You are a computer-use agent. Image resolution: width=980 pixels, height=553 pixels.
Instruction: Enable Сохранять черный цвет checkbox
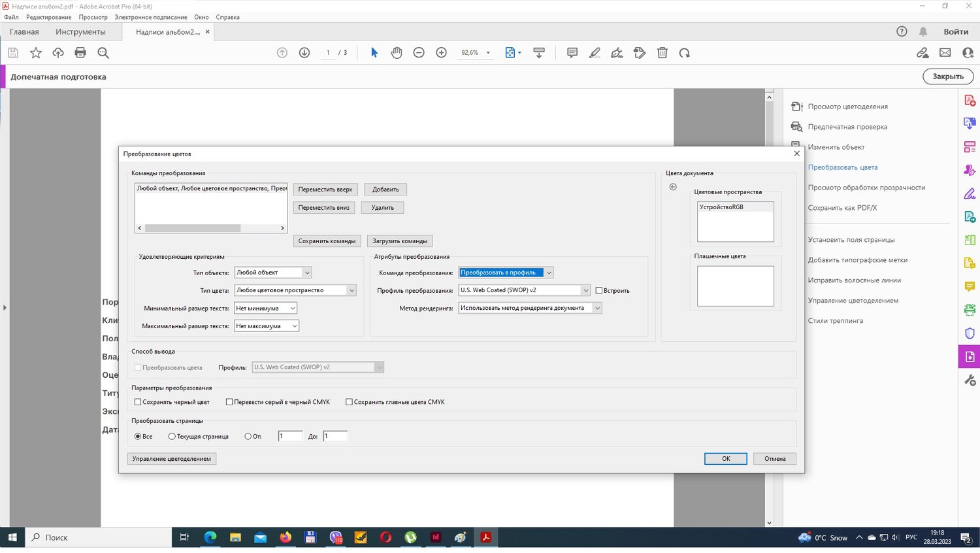[x=138, y=402]
